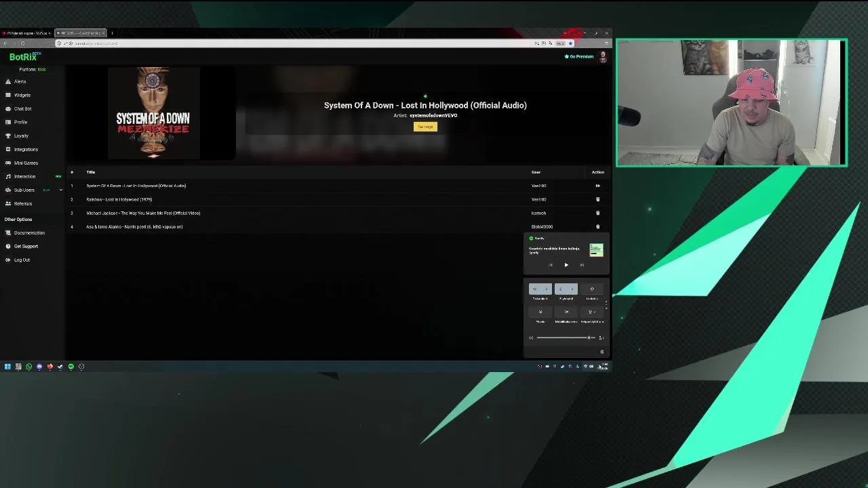Click the BotRix logo
Viewport: 868px width, 488px height.
(x=24, y=57)
